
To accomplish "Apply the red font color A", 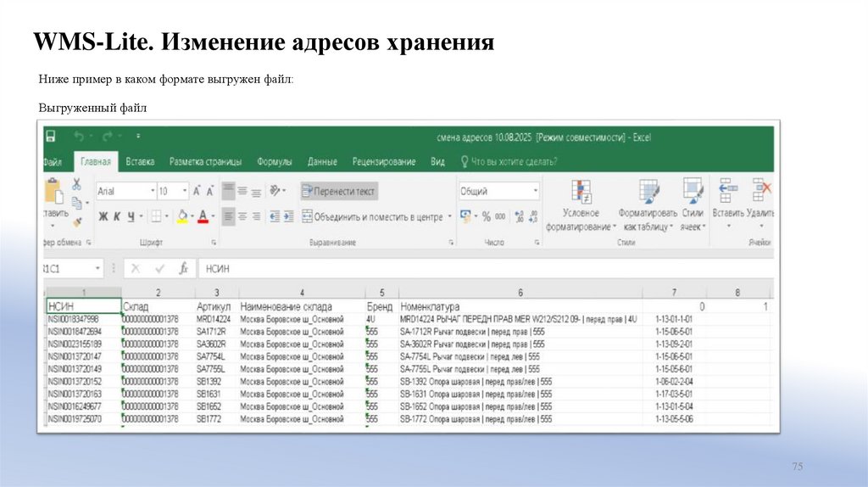I will [203, 216].
